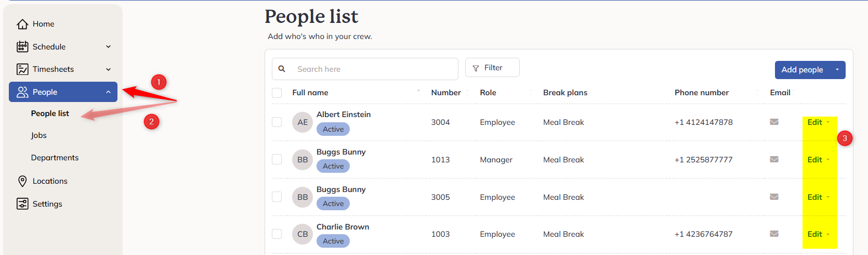Click employee number 1003
Screen dimensions: 868x255
point(441,234)
